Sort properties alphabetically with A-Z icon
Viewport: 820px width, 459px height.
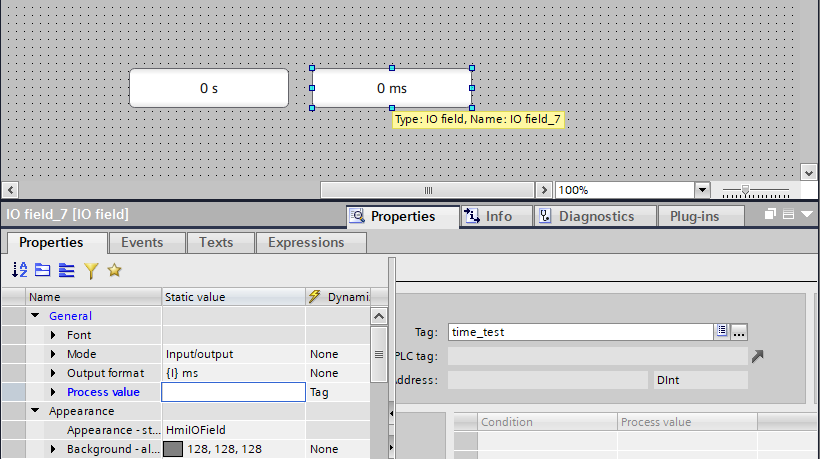19,270
